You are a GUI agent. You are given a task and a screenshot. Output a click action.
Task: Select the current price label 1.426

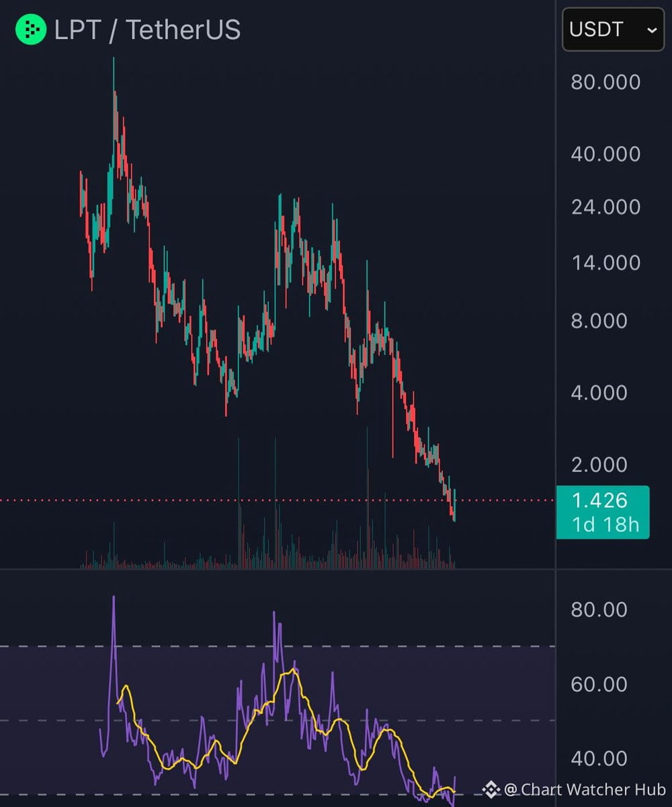click(x=599, y=500)
